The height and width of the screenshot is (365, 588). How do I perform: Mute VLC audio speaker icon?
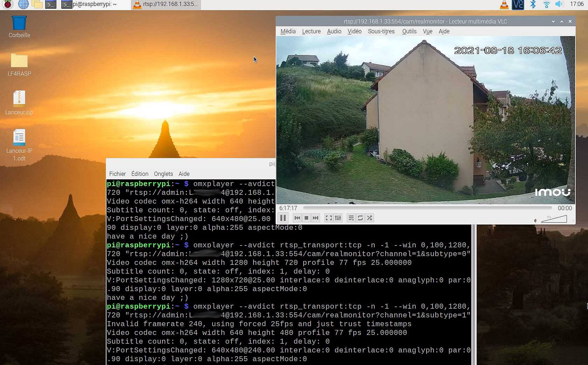click(x=535, y=220)
